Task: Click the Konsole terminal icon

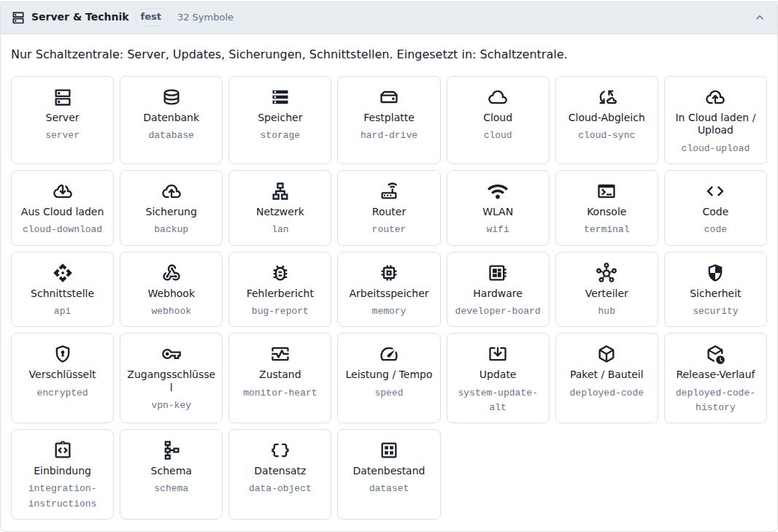Action: (606, 191)
